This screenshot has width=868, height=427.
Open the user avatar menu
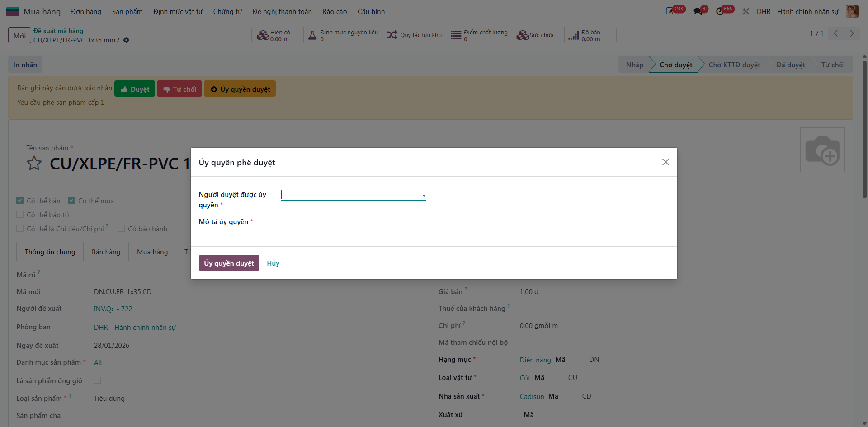[x=852, y=11]
